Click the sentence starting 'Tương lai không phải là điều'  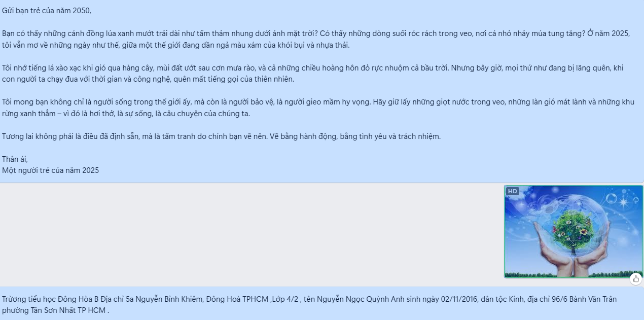(x=221, y=136)
